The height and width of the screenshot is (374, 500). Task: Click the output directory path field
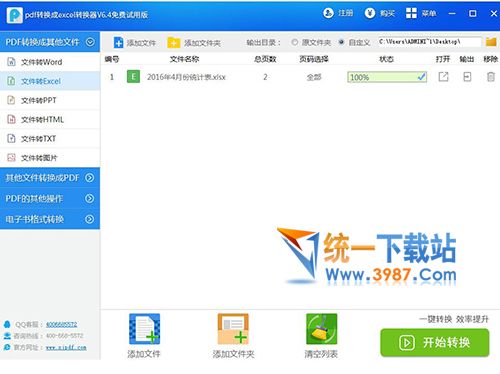pyautogui.click(x=429, y=42)
